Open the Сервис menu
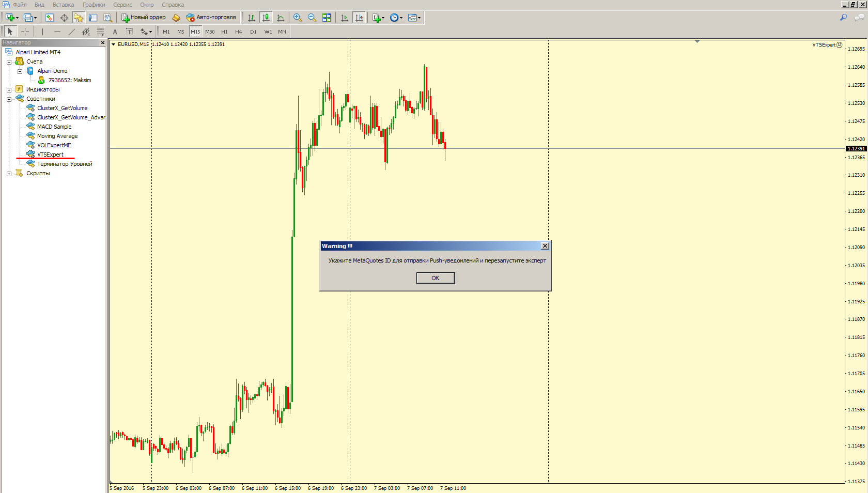 pyautogui.click(x=122, y=5)
